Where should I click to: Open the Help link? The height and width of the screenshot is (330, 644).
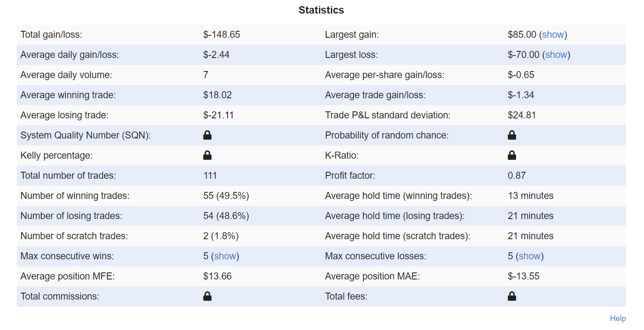[618, 318]
